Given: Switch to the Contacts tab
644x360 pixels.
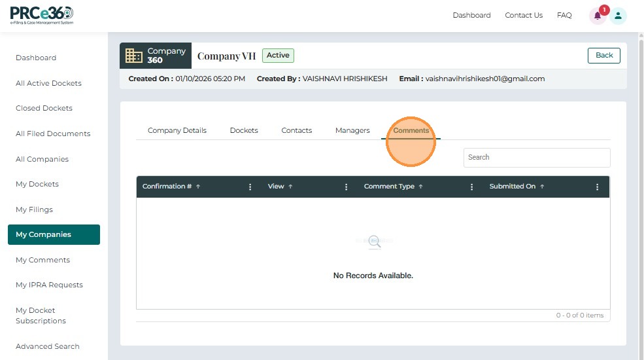Looking at the screenshot, I should (x=297, y=130).
